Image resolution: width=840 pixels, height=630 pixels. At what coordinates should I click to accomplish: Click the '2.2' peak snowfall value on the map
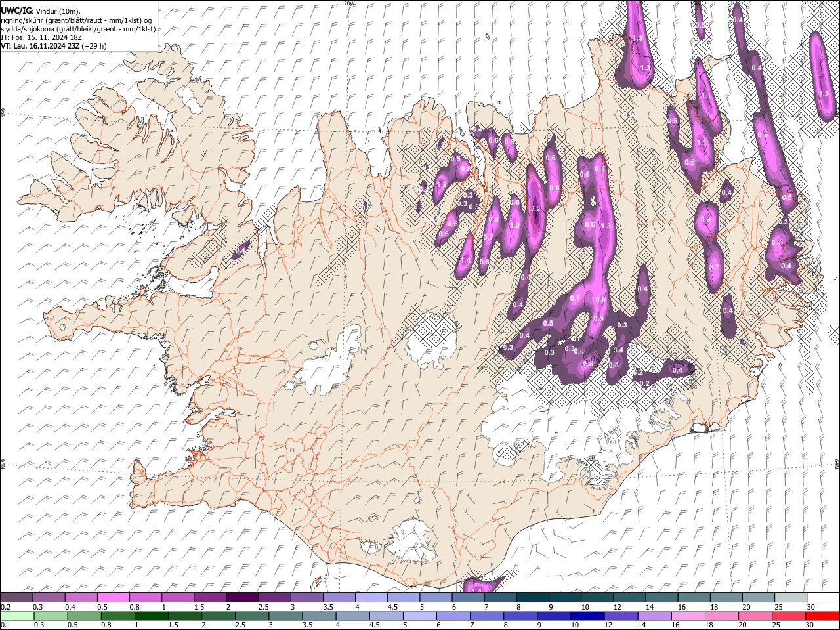coord(535,209)
